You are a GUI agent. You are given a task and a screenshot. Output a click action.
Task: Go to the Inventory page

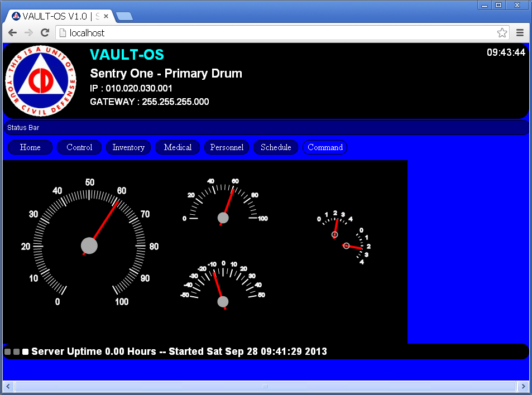pos(128,147)
